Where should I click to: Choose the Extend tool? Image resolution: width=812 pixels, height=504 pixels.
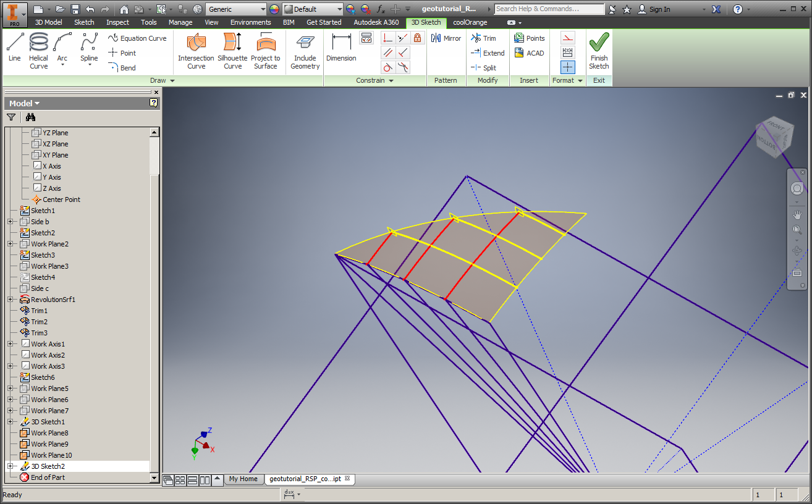click(488, 53)
